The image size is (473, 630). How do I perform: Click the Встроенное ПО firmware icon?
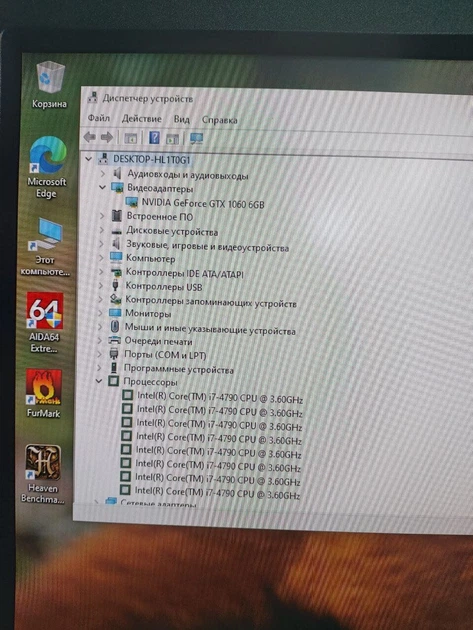[117, 216]
